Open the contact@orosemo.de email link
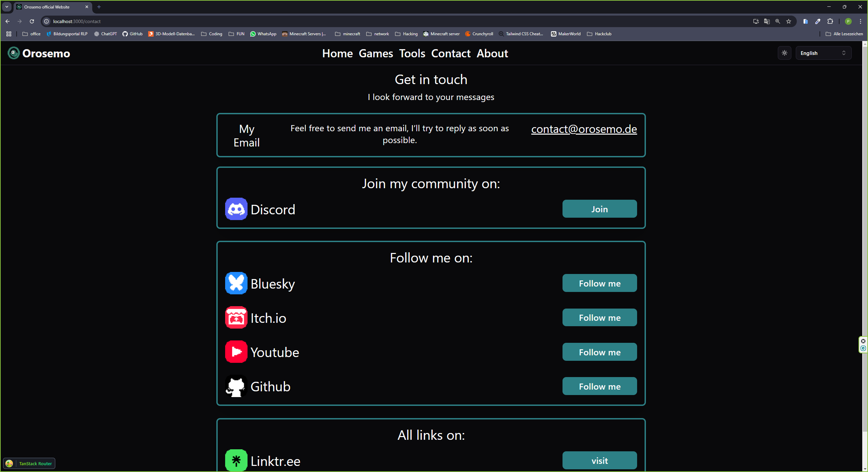 click(x=584, y=129)
